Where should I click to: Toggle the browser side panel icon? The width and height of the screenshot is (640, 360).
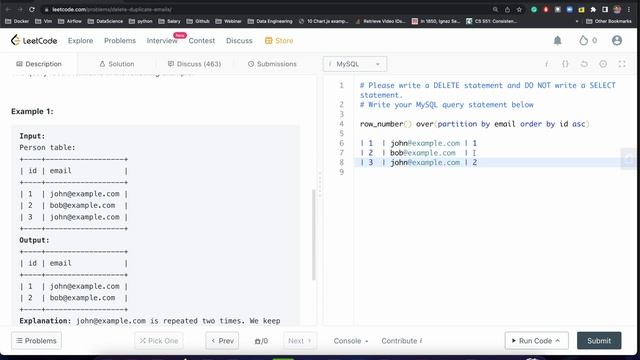click(x=605, y=9)
